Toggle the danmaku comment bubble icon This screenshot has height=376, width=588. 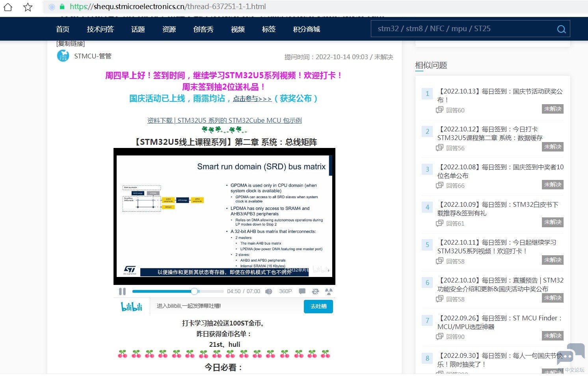[302, 292]
